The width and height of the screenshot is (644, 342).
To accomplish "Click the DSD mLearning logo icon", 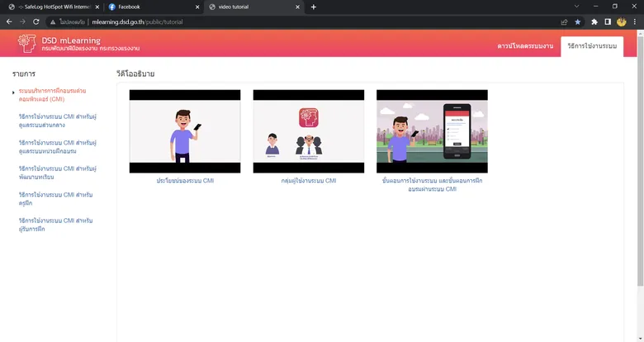I will (x=26, y=43).
